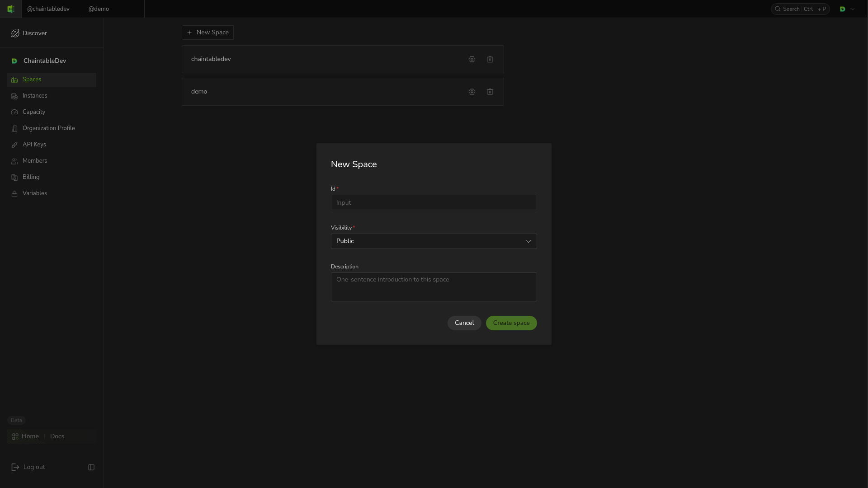Click the ChaintableDev organization logo icon

click(x=14, y=61)
